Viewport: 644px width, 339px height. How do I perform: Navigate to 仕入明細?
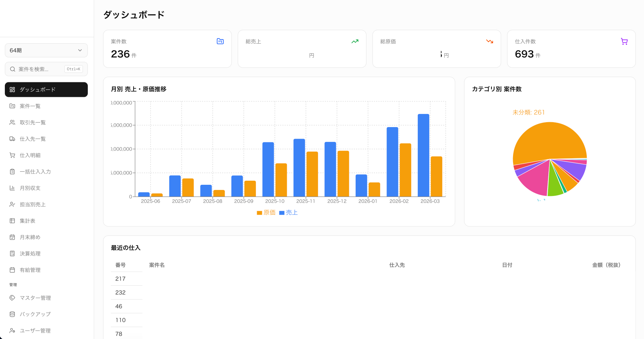click(x=46, y=155)
